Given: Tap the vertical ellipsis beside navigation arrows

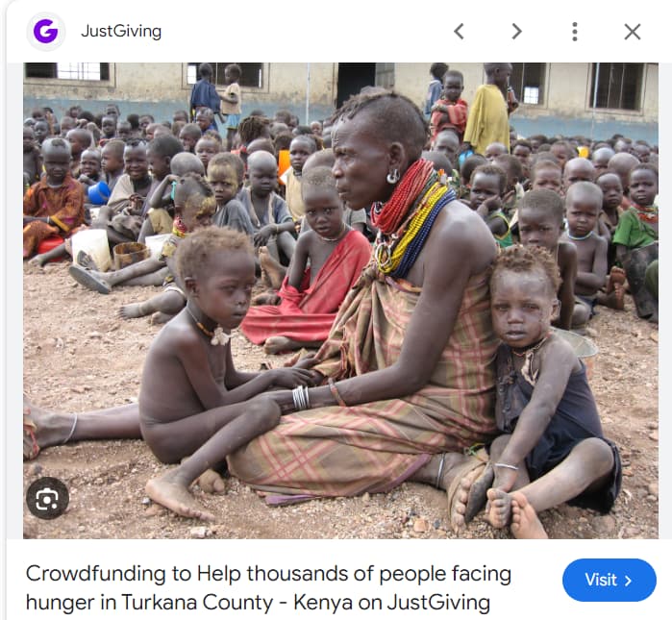Looking at the screenshot, I should pyautogui.click(x=575, y=32).
